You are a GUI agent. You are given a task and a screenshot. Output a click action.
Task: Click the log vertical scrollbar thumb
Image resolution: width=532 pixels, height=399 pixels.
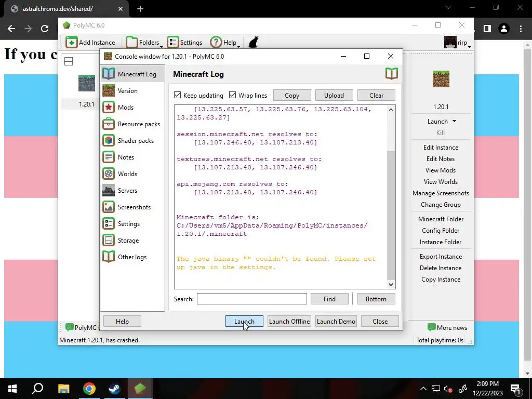point(391,216)
